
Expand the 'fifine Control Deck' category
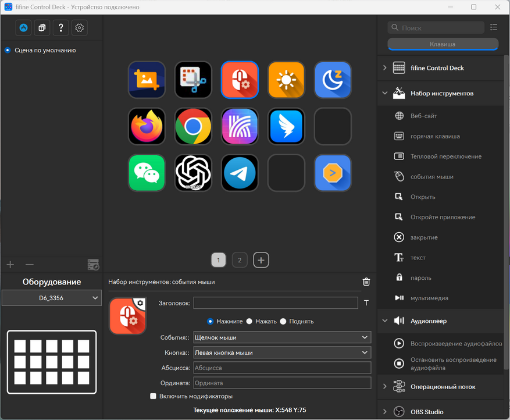click(436, 67)
